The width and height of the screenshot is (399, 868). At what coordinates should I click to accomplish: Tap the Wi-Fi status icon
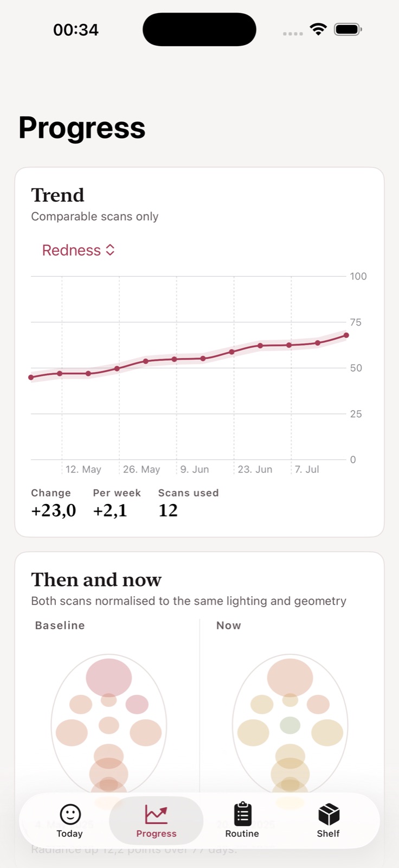pos(318,29)
